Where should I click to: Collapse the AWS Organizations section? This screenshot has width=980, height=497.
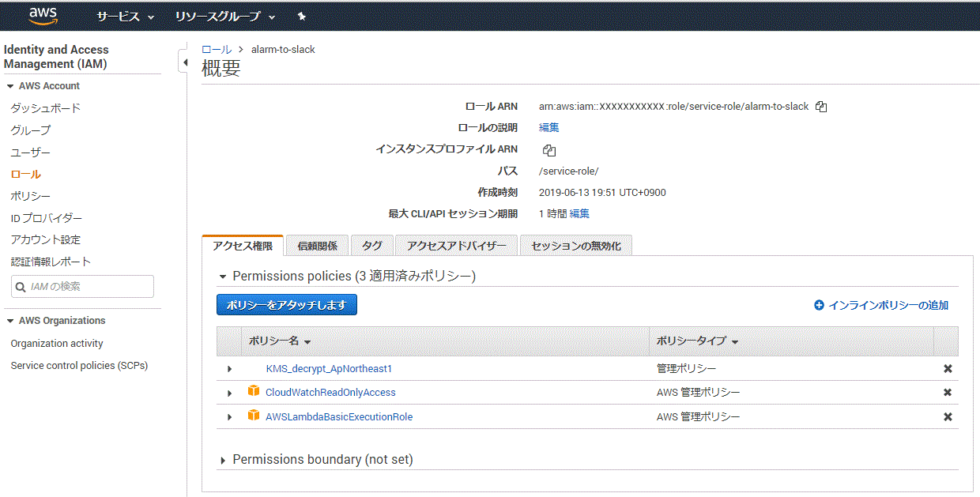click(10, 321)
